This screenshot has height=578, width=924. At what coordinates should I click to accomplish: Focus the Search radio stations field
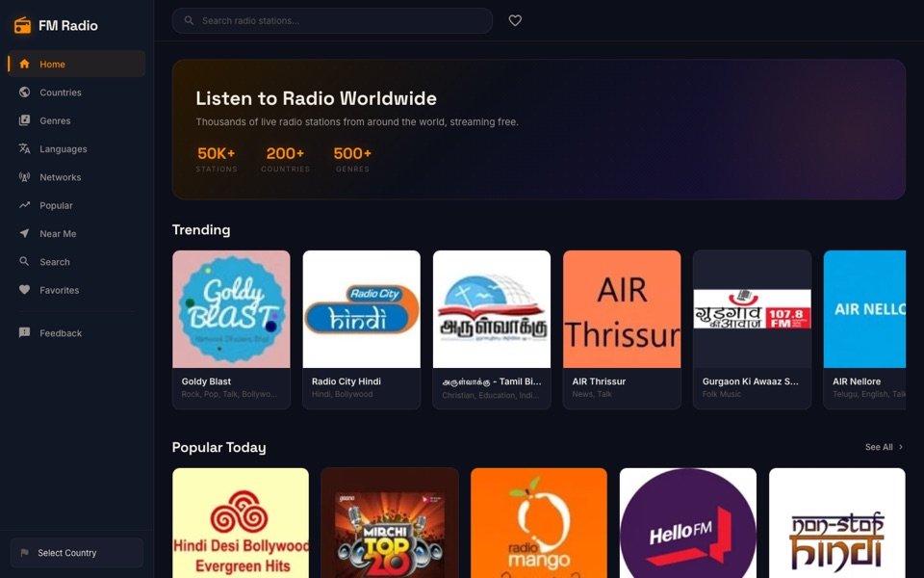coord(332,20)
